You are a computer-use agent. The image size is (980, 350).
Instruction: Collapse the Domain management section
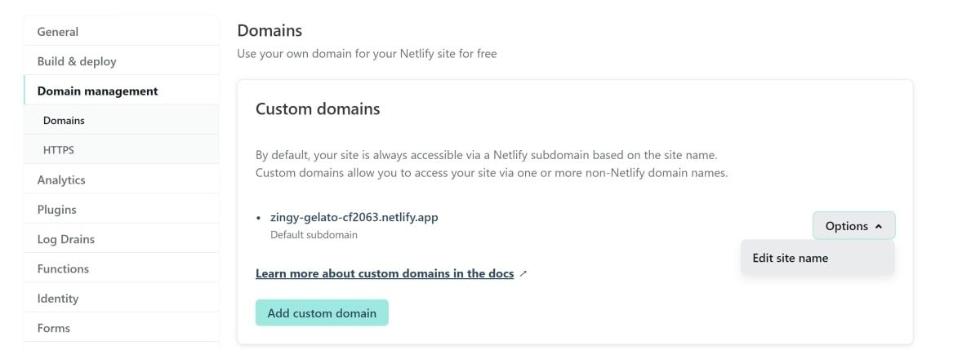(x=97, y=91)
